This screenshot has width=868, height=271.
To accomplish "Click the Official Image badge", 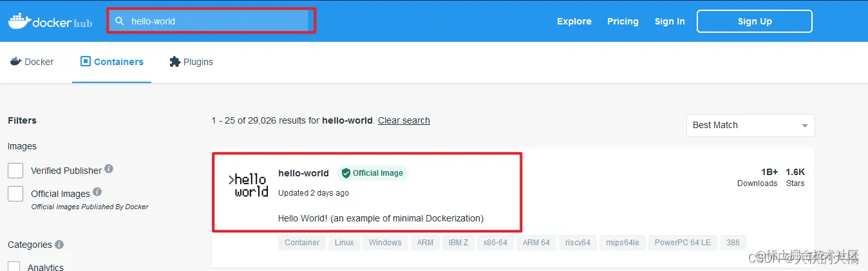I will (x=372, y=173).
